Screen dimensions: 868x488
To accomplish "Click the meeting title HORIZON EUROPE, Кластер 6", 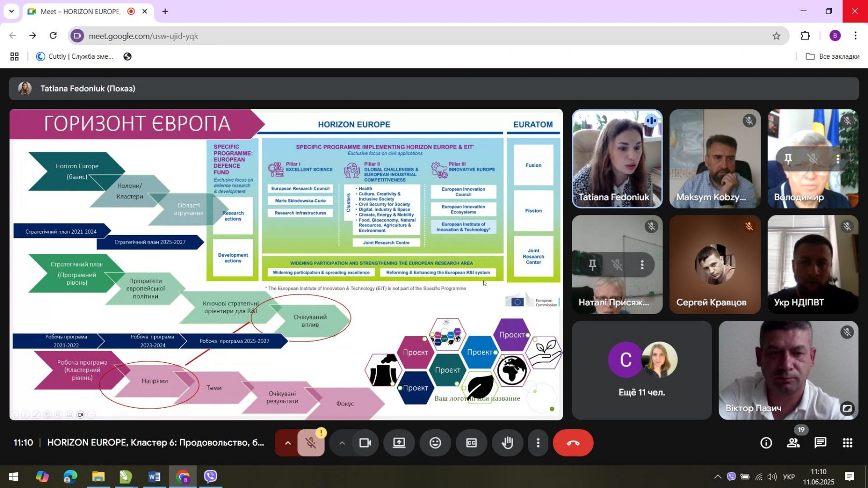I will point(156,442).
